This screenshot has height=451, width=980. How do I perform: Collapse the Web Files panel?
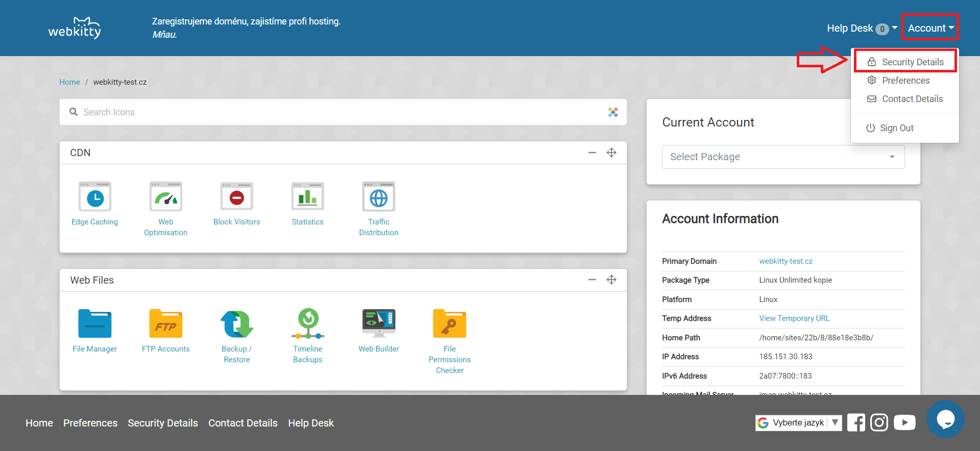coord(592,280)
